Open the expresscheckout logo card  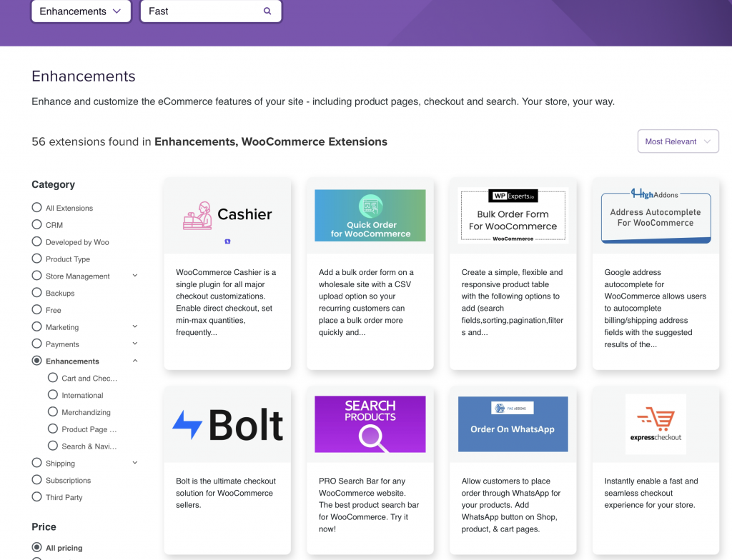(656, 424)
